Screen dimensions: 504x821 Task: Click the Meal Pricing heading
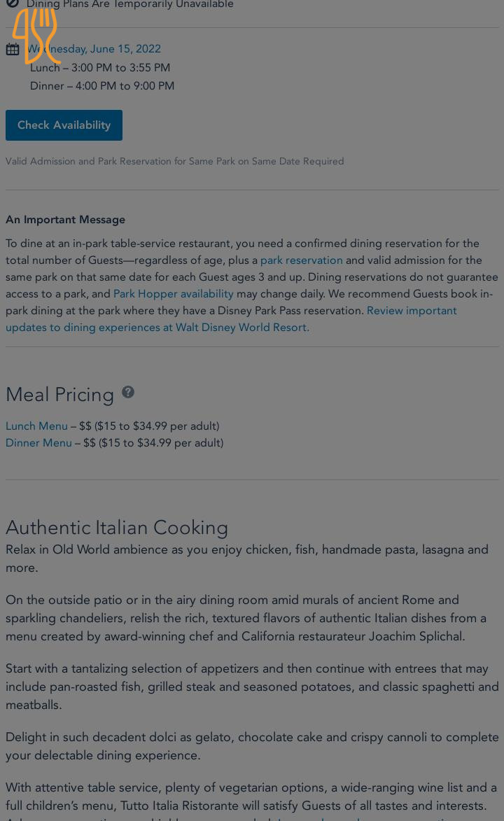[59, 395]
